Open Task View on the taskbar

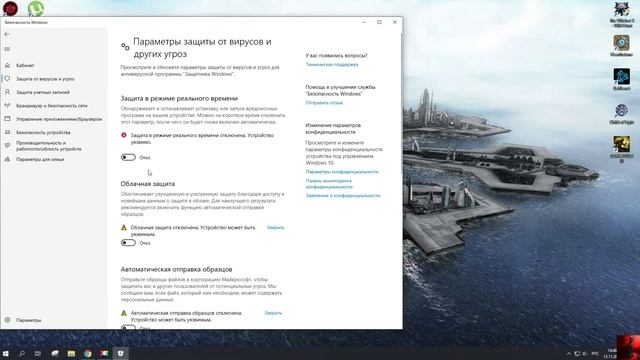click(38, 353)
